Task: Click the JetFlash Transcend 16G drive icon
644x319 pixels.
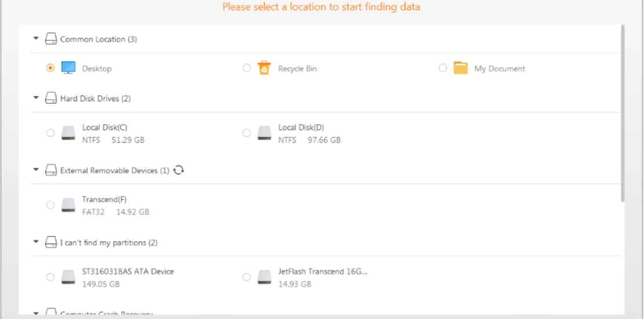Action: (264, 277)
